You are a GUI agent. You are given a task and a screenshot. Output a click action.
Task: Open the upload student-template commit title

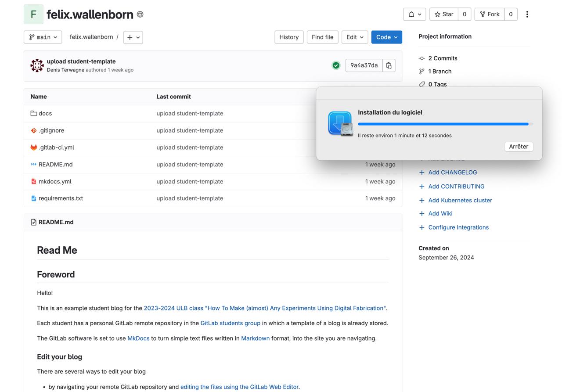click(x=81, y=61)
